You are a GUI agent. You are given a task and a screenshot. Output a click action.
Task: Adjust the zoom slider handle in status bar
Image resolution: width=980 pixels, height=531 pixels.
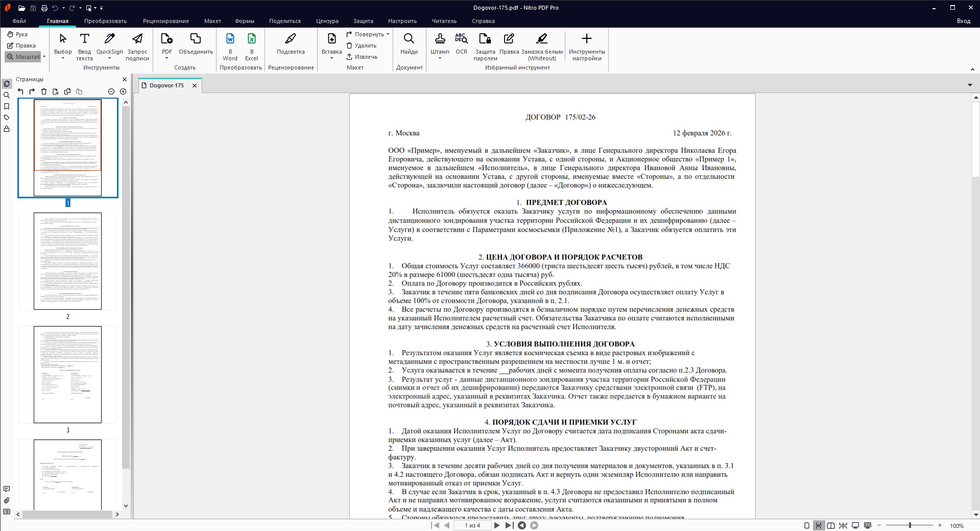tap(910, 525)
